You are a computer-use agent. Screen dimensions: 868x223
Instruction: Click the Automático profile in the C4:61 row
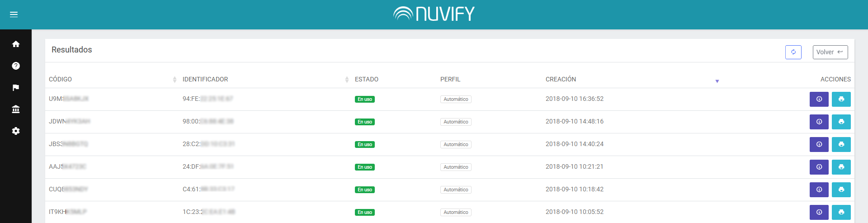(x=456, y=190)
